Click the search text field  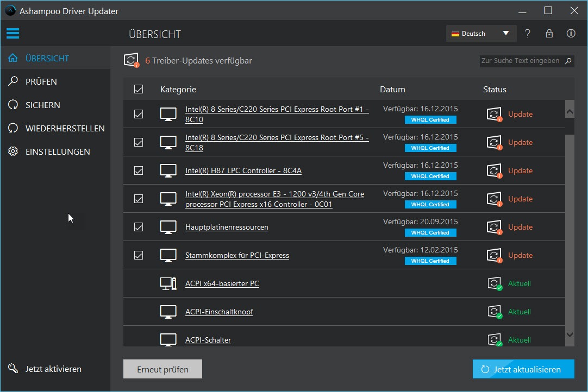click(x=527, y=61)
